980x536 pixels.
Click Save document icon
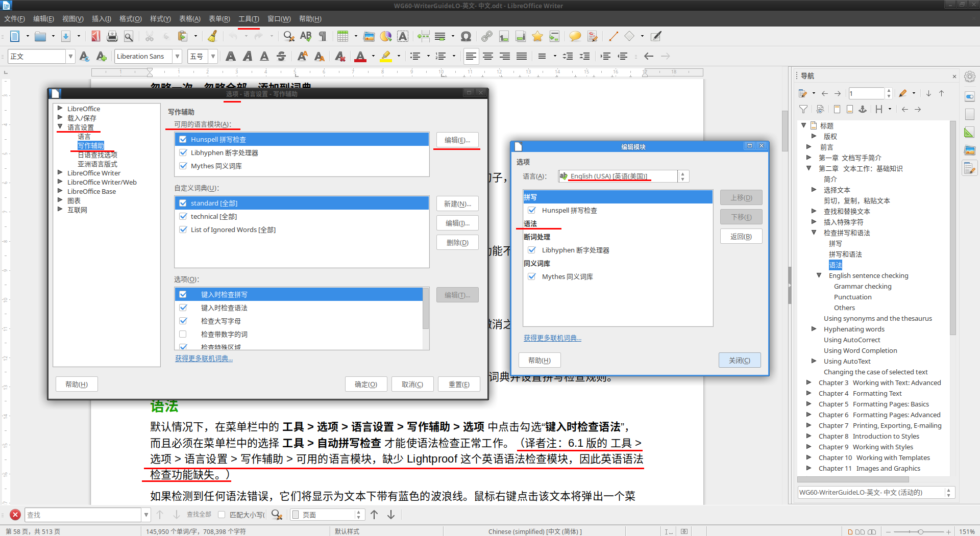pos(66,36)
